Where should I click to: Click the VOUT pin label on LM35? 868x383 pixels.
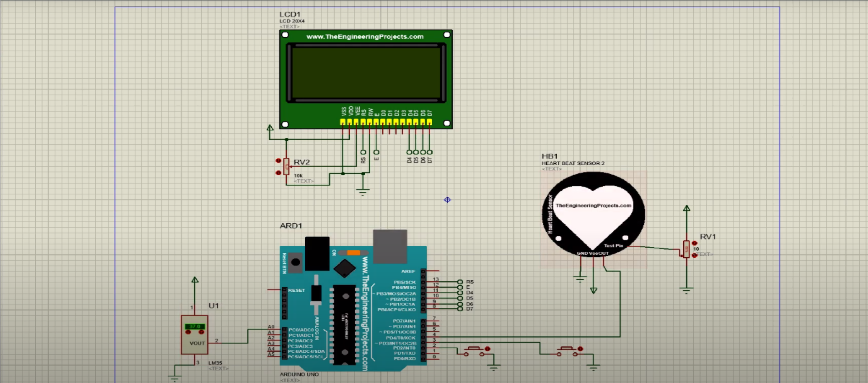tap(197, 343)
